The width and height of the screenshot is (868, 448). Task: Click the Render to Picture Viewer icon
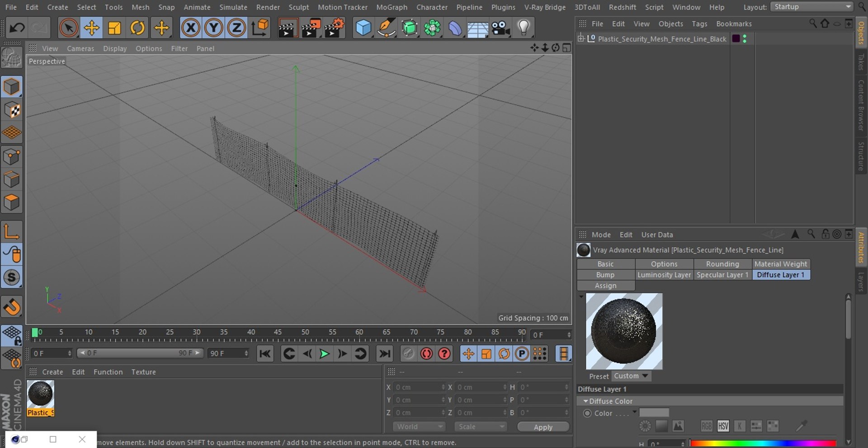[x=310, y=28]
